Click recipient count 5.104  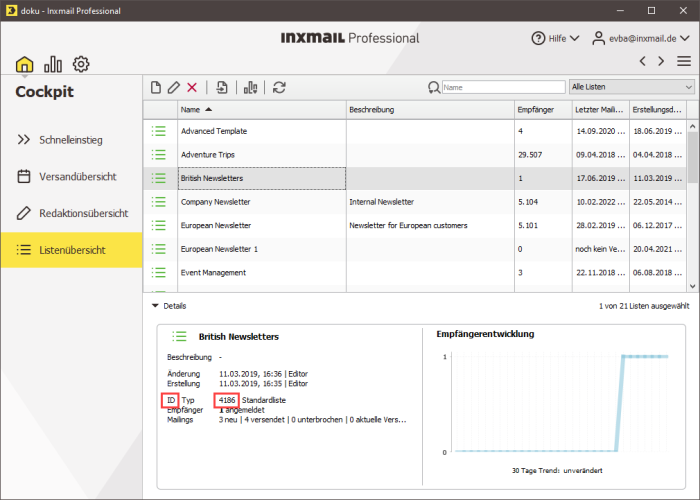click(528, 202)
